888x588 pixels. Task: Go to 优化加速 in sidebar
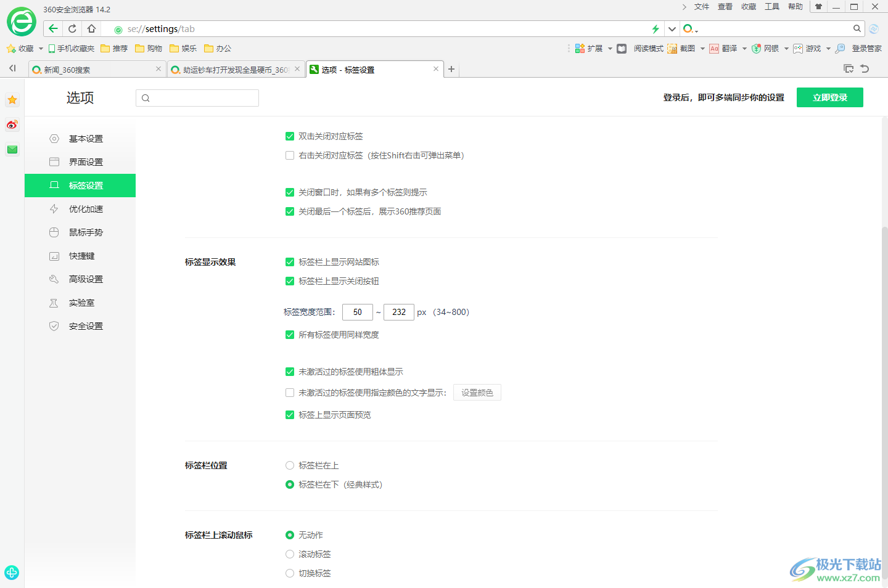[x=80, y=209]
